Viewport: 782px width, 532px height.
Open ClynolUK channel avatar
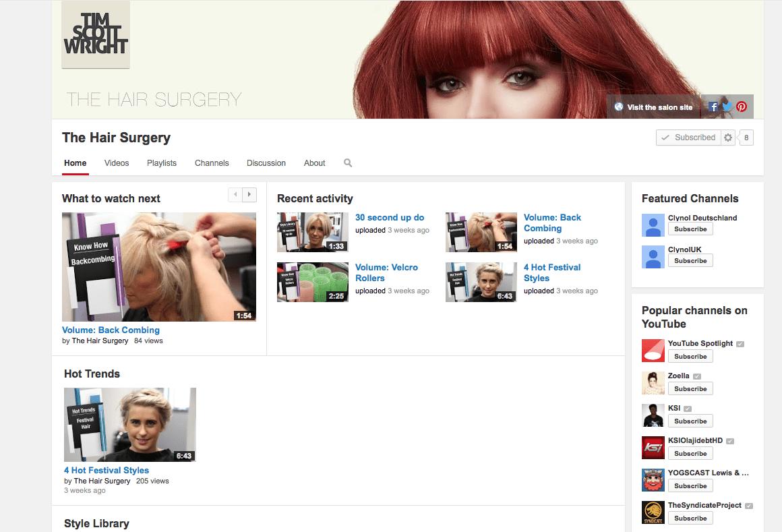coord(653,257)
